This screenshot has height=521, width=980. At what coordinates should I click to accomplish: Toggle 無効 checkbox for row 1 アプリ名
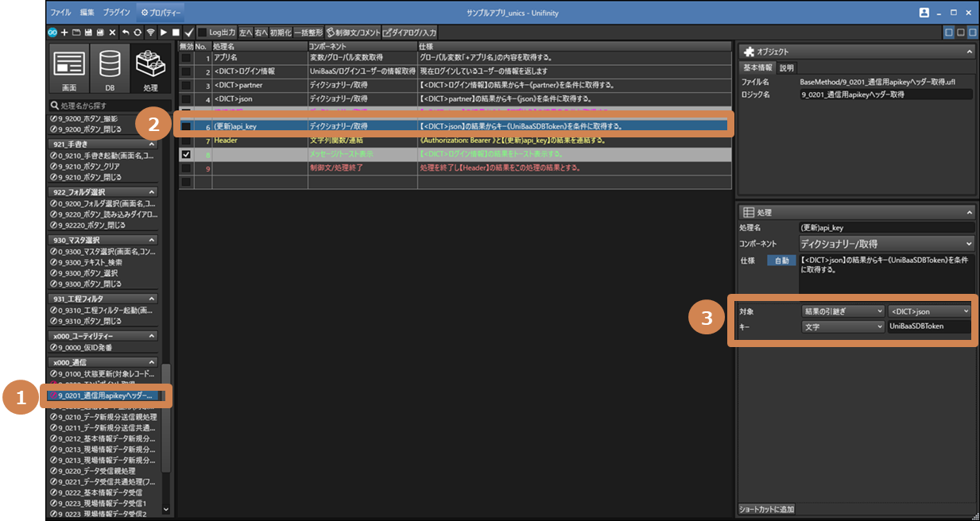click(x=186, y=58)
